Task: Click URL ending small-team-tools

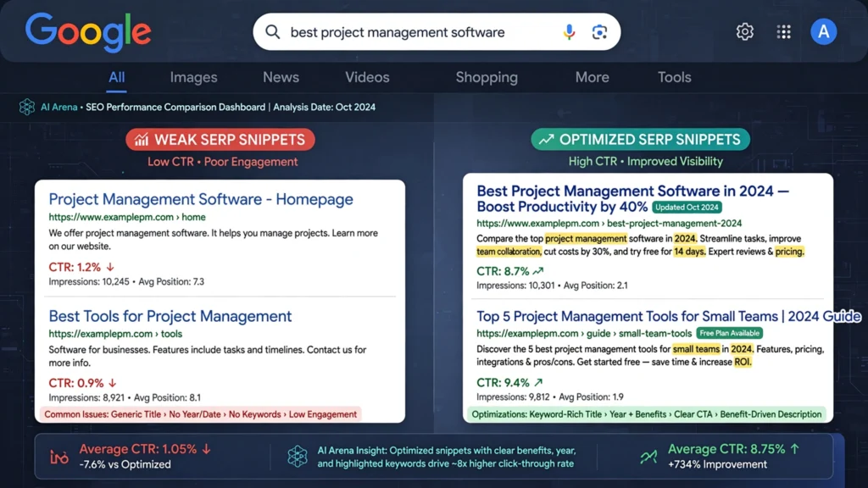Action: click(584, 333)
